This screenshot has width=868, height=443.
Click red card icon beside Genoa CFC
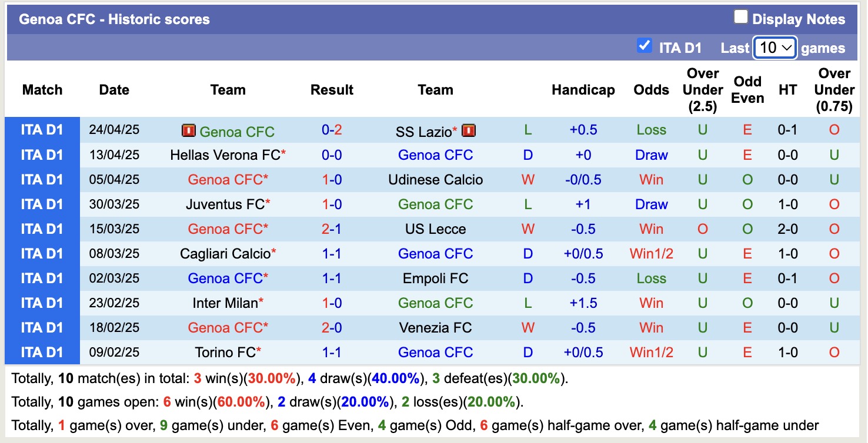click(189, 131)
